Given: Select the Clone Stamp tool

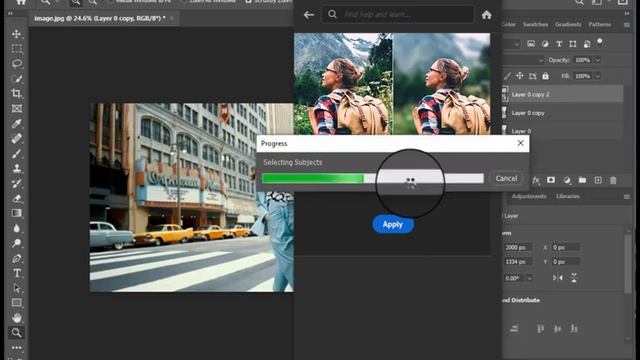Looking at the screenshot, I should pos(17,168).
